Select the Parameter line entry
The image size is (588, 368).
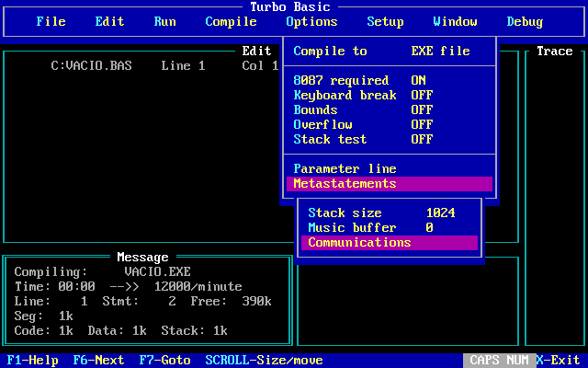click(x=390, y=168)
